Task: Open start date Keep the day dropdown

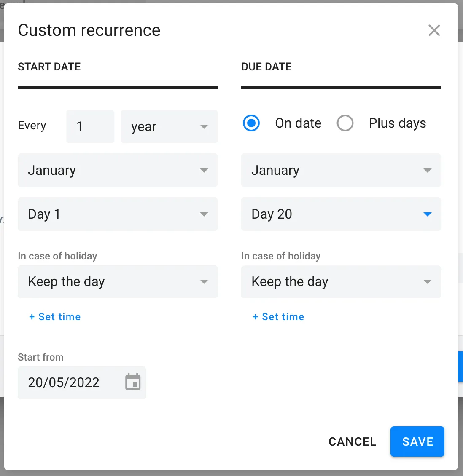Action: (x=117, y=281)
